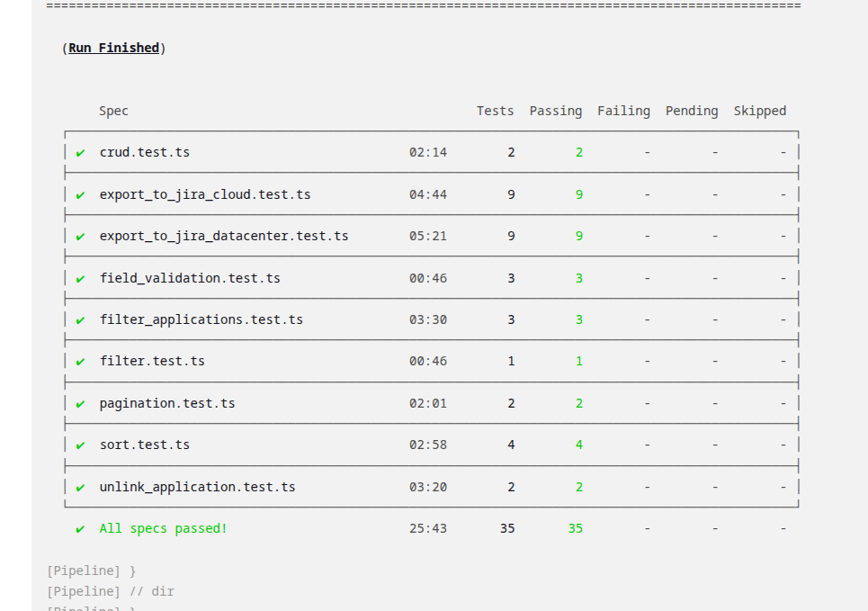This screenshot has height=611, width=868.
Task: Click the underlined Run Finished text
Action: point(113,48)
